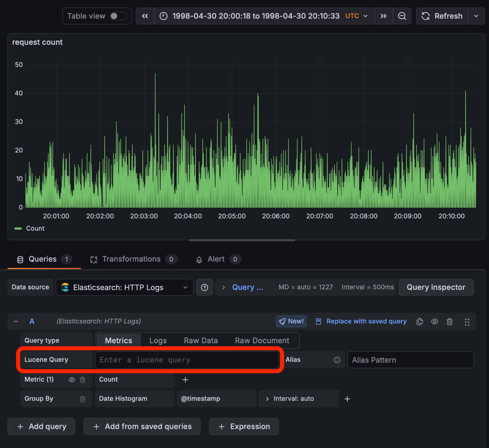Delete query A with the trash icon
The image size is (489, 448).
[450, 321]
